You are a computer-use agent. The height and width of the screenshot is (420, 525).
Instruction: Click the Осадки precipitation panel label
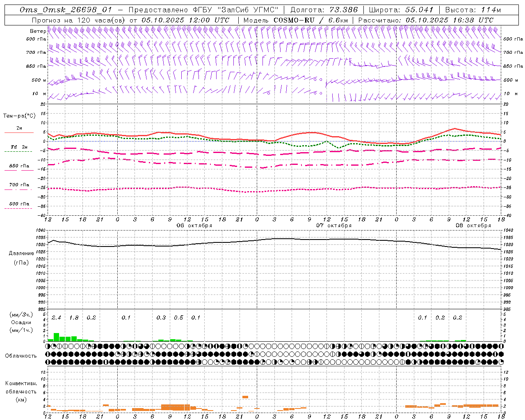tap(21, 322)
